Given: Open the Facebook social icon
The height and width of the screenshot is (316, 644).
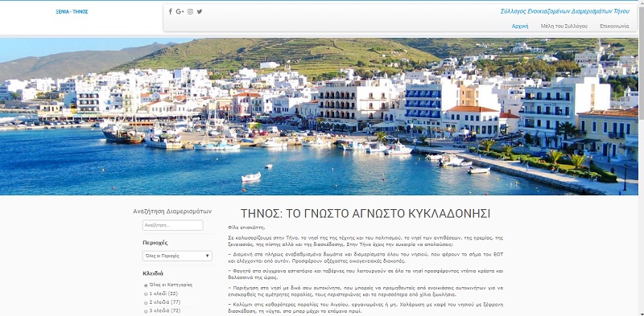Looking at the screenshot, I should 171,11.
